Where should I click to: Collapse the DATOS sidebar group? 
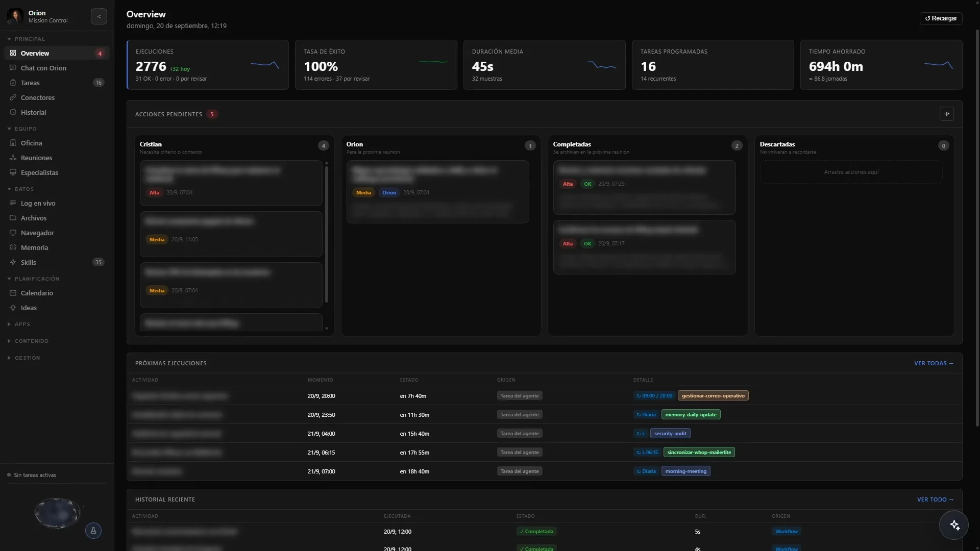click(20, 189)
